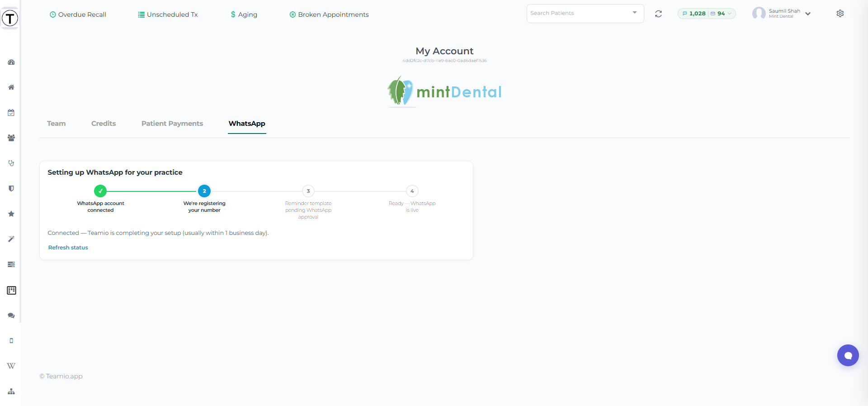Open the Unscheduled Tx link
This screenshot has height=406, width=868.
click(x=168, y=14)
